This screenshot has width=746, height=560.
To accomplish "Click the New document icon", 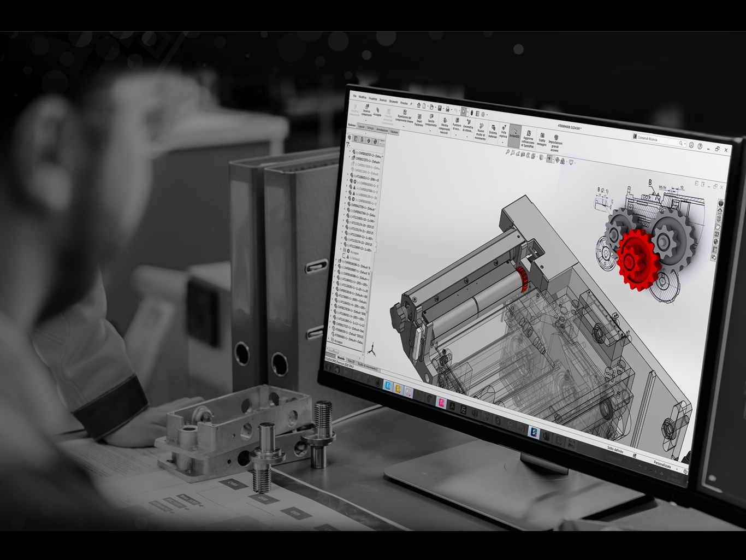I will point(424,105).
